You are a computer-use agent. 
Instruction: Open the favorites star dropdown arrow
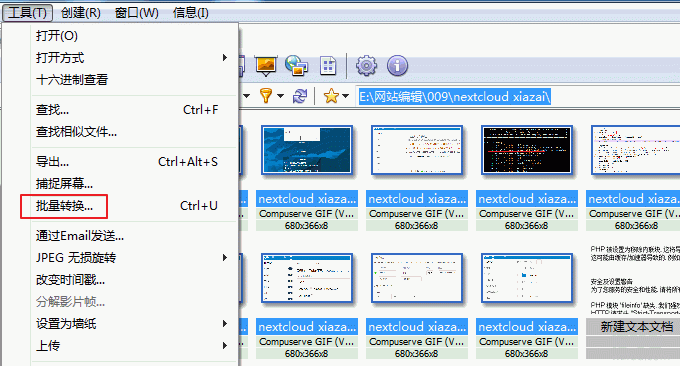[x=345, y=96]
